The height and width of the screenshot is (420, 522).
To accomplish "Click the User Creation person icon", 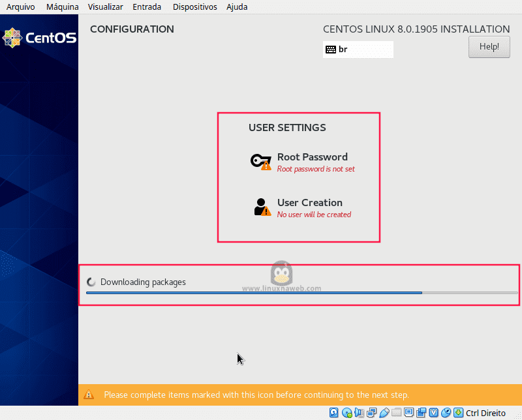I will tap(262, 207).
